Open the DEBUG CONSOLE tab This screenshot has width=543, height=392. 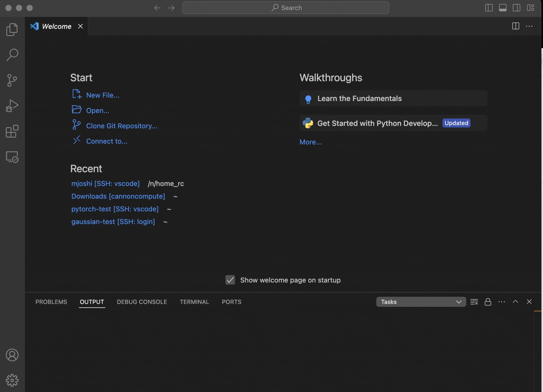pyautogui.click(x=142, y=302)
